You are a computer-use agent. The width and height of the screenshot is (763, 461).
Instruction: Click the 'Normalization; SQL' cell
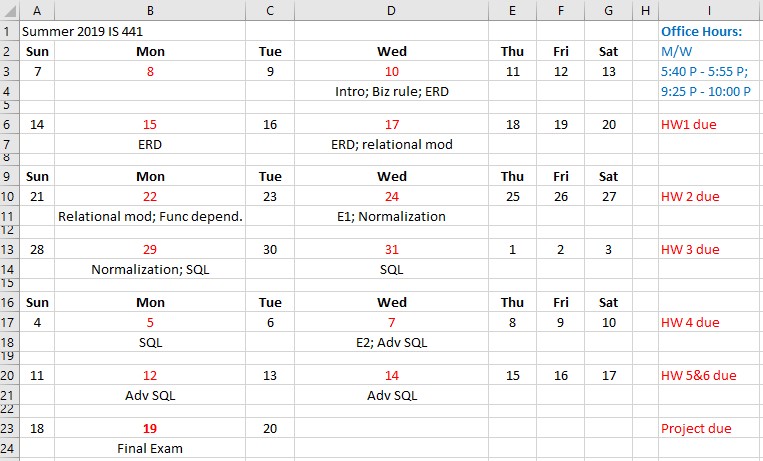(x=150, y=269)
